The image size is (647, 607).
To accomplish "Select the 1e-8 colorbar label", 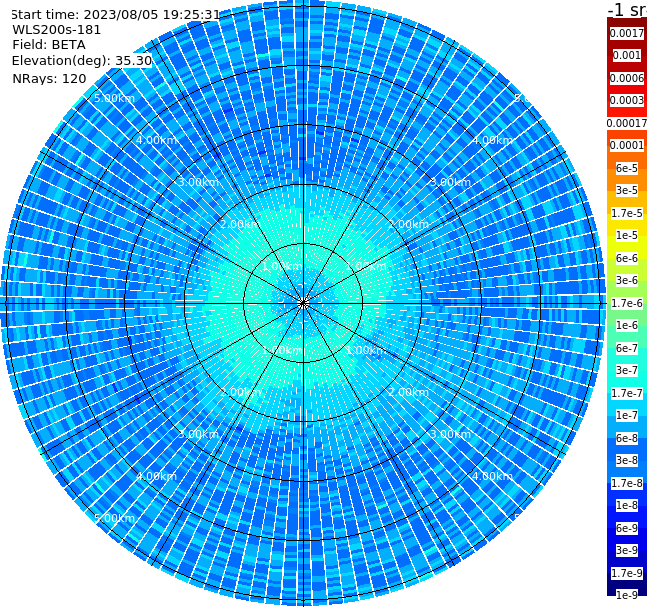I will (x=627, y=505).
